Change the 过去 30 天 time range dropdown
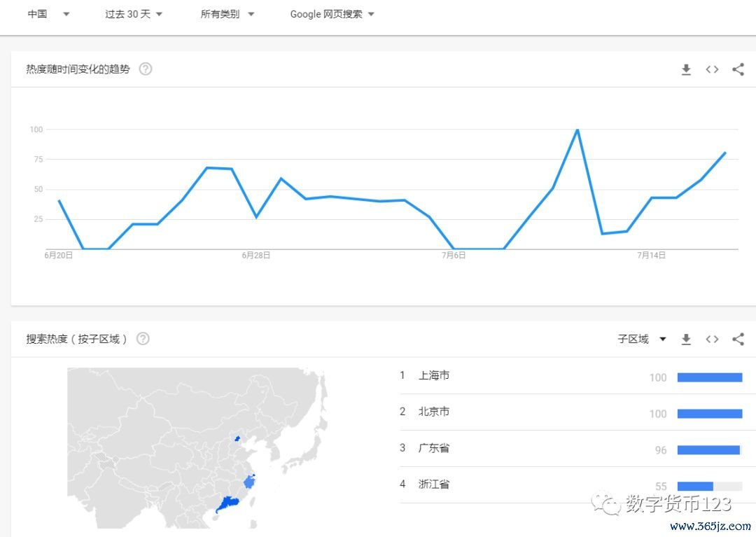Screen dimensions: 756x537 coord(134,13)
